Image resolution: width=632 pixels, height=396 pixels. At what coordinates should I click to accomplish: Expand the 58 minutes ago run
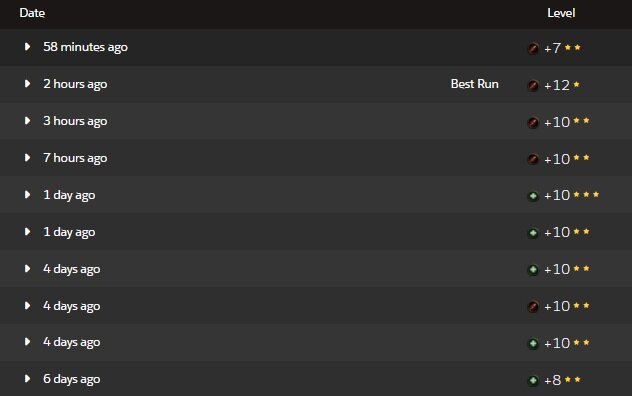pos(27,46)
